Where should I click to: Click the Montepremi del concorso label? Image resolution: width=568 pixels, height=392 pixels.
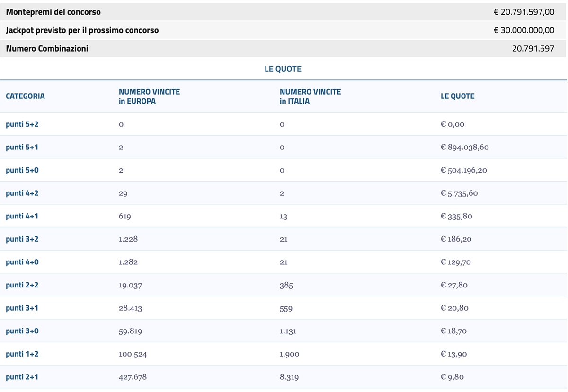pos(53,12)
